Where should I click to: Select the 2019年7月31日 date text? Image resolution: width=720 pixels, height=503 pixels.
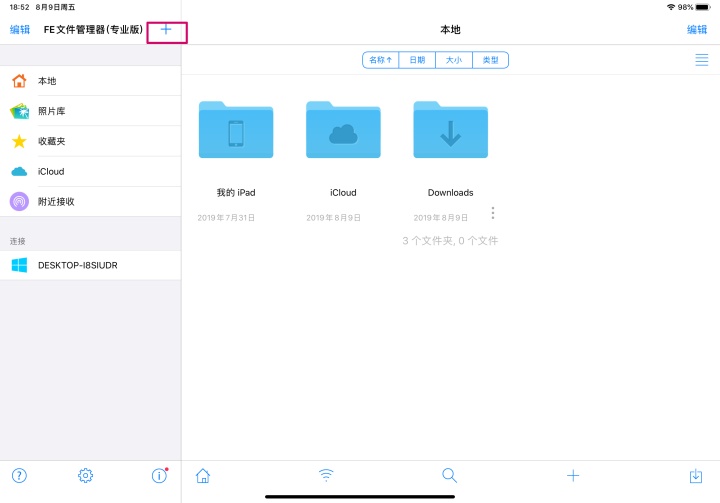coord(226,218)
